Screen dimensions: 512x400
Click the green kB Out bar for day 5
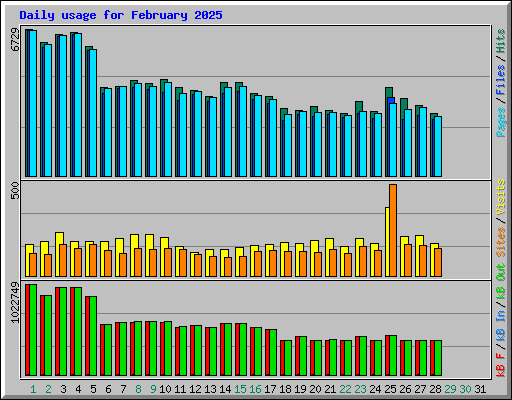(93, 336)
